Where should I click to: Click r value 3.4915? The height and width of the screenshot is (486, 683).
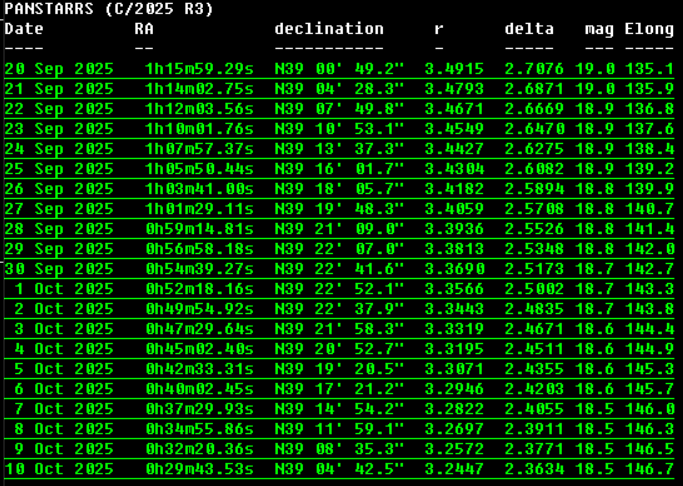[454, 69]
